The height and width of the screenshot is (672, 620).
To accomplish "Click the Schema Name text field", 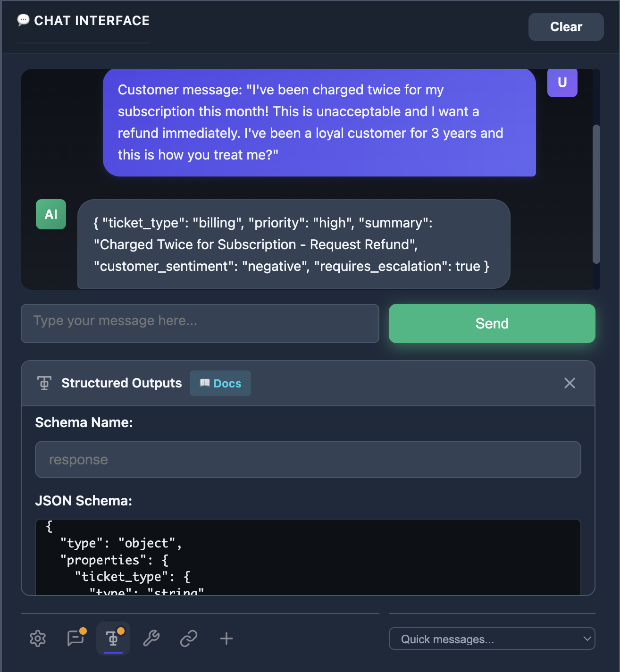I will [x=308, y=459].
